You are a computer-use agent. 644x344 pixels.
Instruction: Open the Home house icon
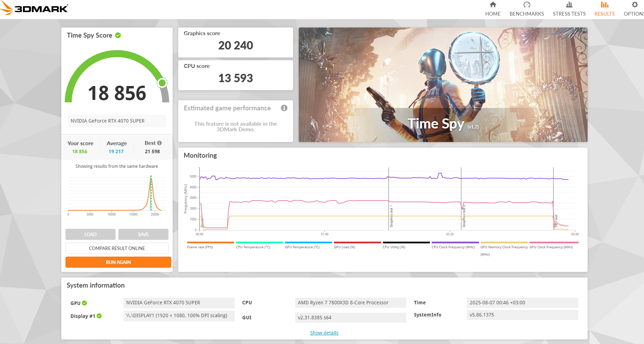pyautogui.click(x=493, y=5)
